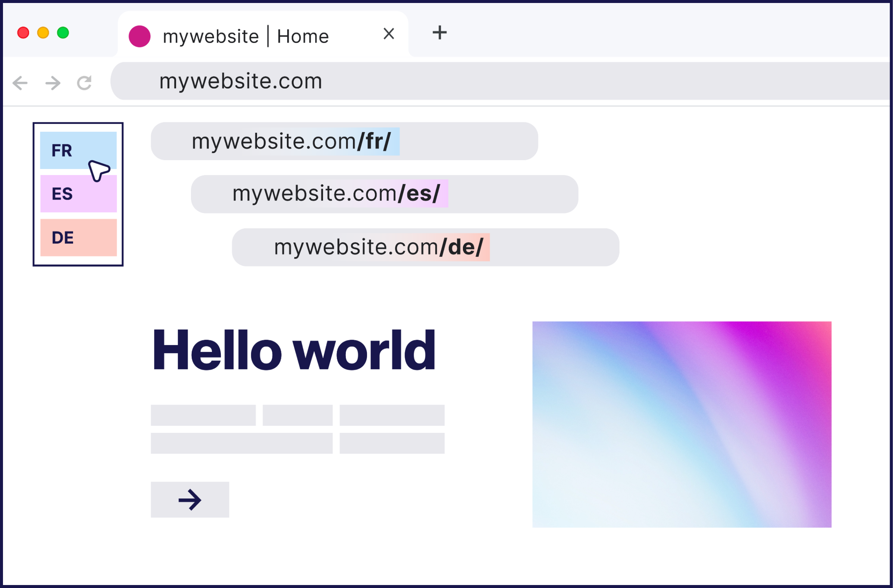Image resolution: width=893 pixels, height=588 pixels.
Task: Click the browser back arrow
Action: coord(20,82)
